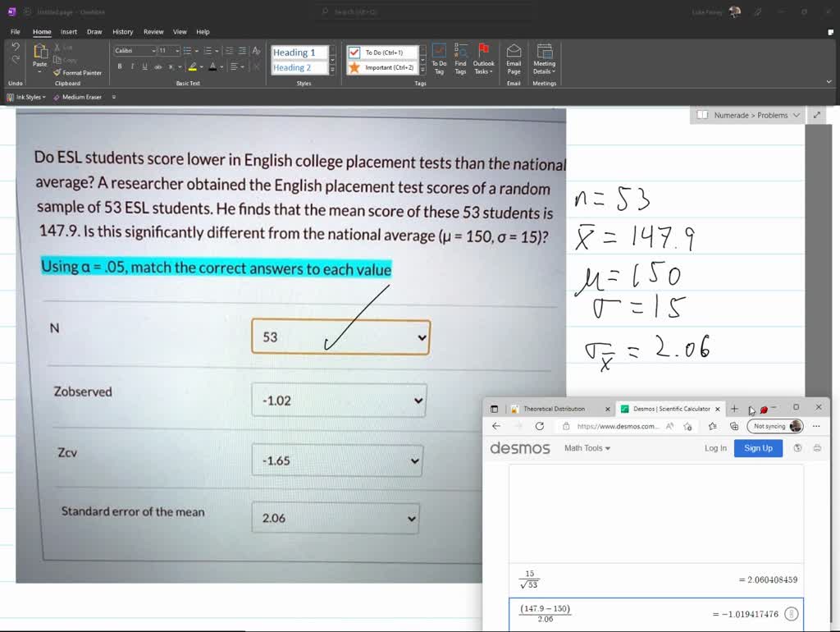Open the Standard error dropdown showing 2.06
840x632 pixels.
coord(336,518)
